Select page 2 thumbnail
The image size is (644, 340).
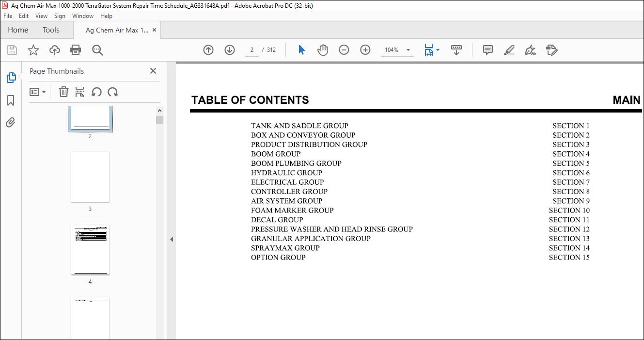pos(90,119)
